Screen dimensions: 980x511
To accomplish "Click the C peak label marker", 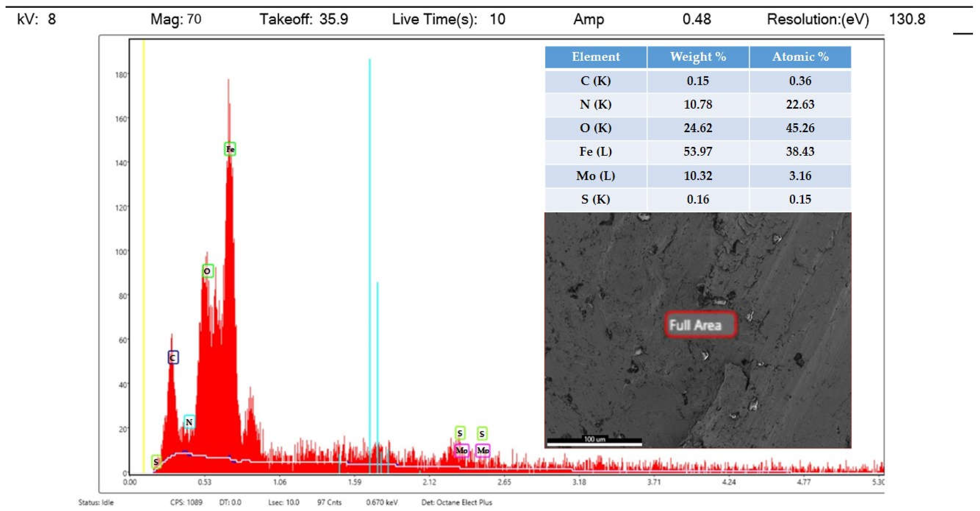I will point(173,358).
